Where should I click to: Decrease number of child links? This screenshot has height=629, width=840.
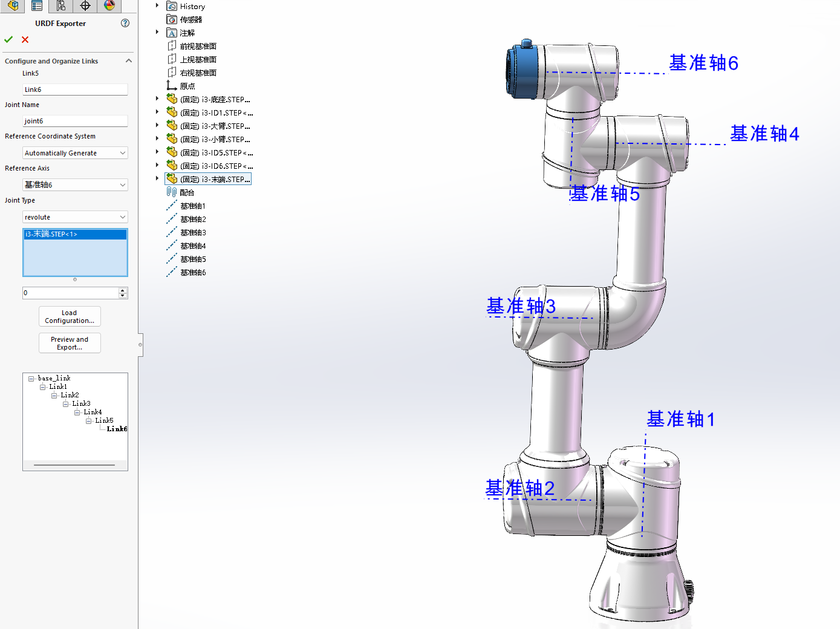pos(123,296)
